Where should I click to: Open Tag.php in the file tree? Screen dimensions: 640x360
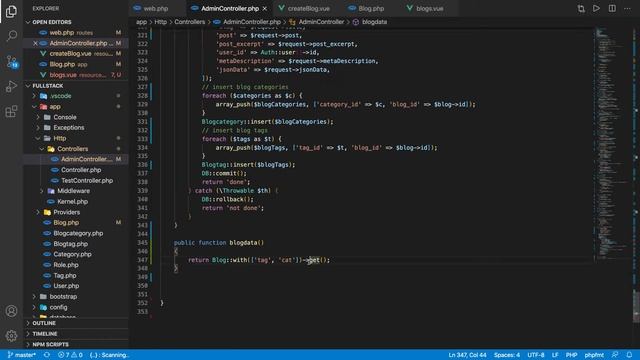point(64,276)
